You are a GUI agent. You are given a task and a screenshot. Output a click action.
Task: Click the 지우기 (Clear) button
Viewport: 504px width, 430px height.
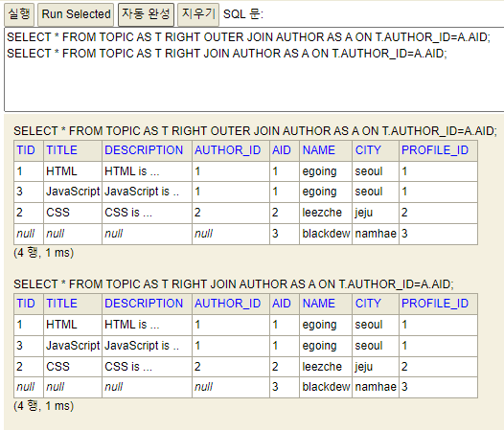point(198,14)
